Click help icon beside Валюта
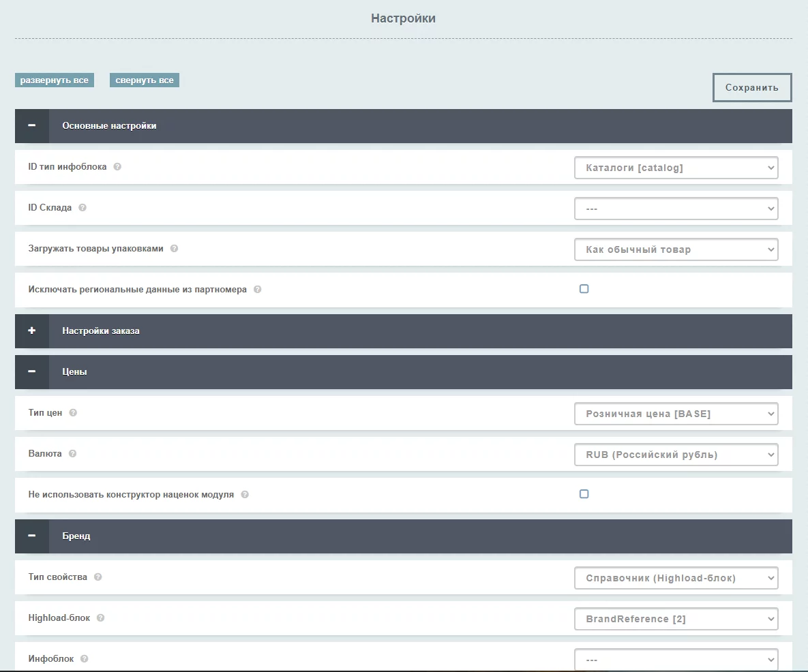The image size is (808, 672). (72, 454)
